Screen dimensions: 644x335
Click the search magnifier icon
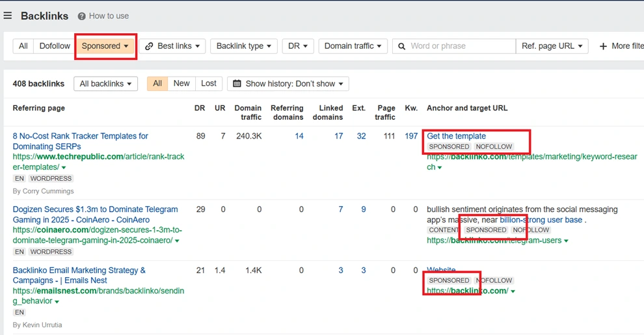(x=401, y=46)
